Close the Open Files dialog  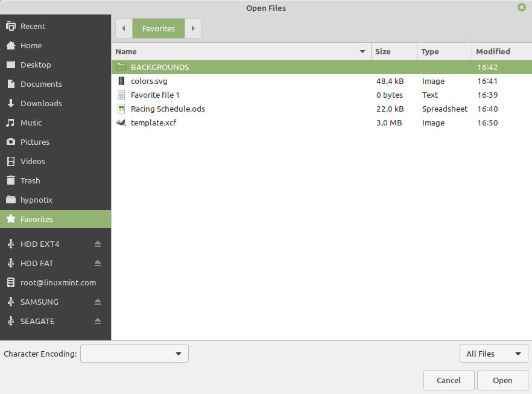coord(522,7)
